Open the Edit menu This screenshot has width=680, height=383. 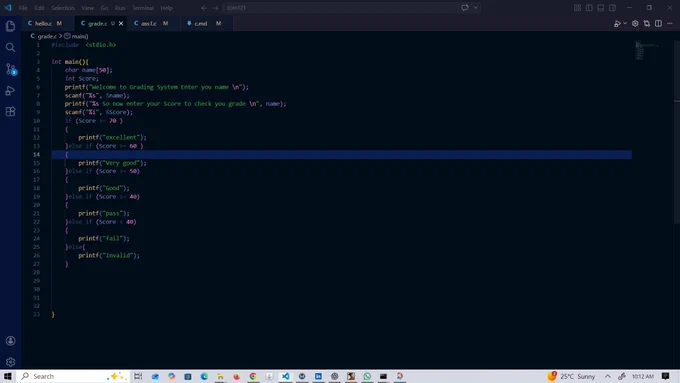click(39, 8)
